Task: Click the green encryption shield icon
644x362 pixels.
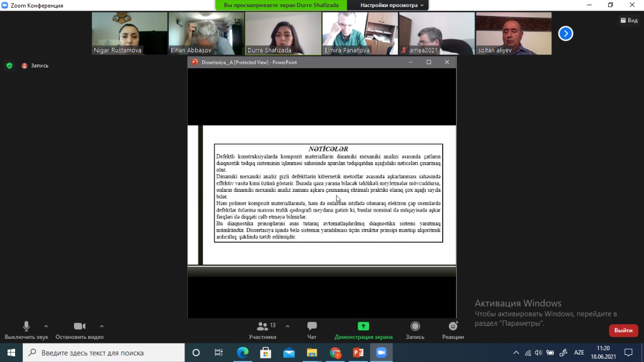Action: [x=9, y=65]
